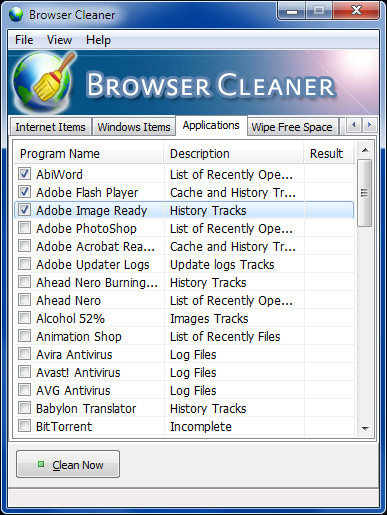Select the AbiWord program name
This screenshot has height=515, width=387.
[x=59, y=174]
